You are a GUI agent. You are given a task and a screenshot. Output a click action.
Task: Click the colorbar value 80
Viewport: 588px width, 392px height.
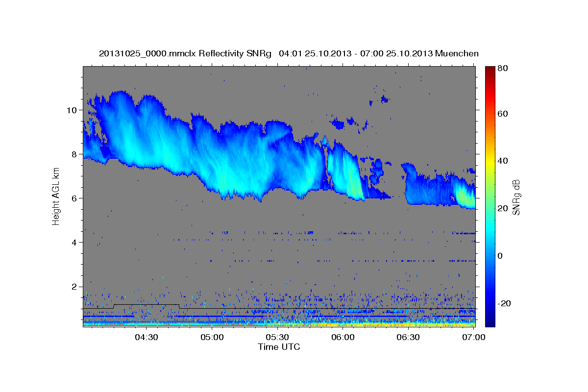(502, 68)
